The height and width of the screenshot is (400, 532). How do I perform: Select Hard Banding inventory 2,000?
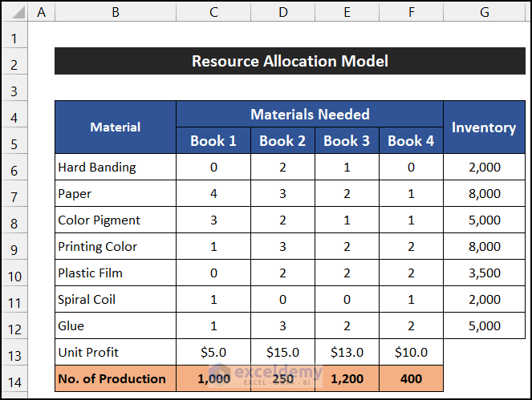tap(485, 167)
